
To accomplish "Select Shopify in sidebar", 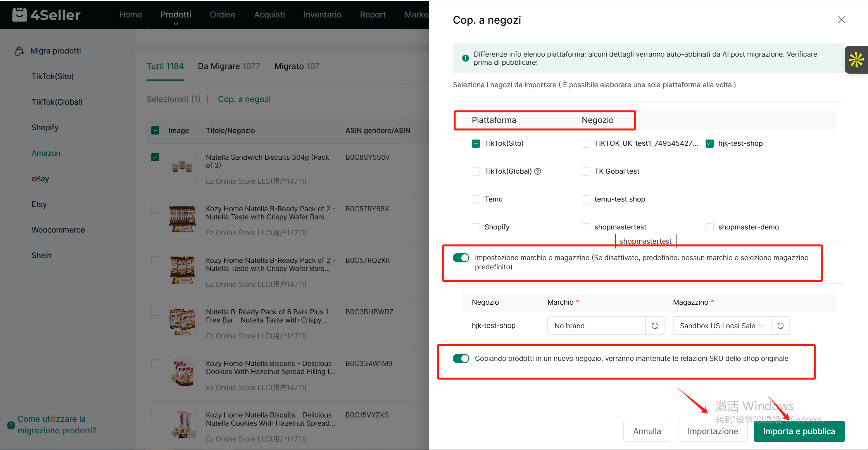I will click(45, 128).
